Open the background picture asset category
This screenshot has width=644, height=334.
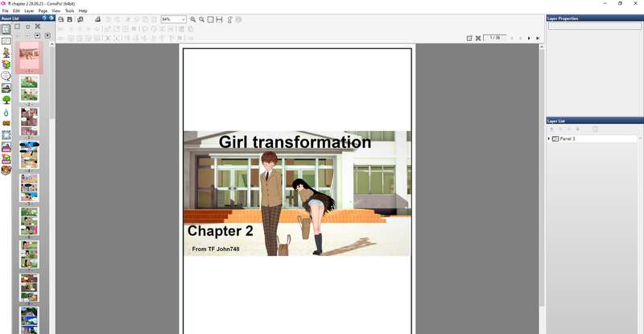tap(6, 88)
